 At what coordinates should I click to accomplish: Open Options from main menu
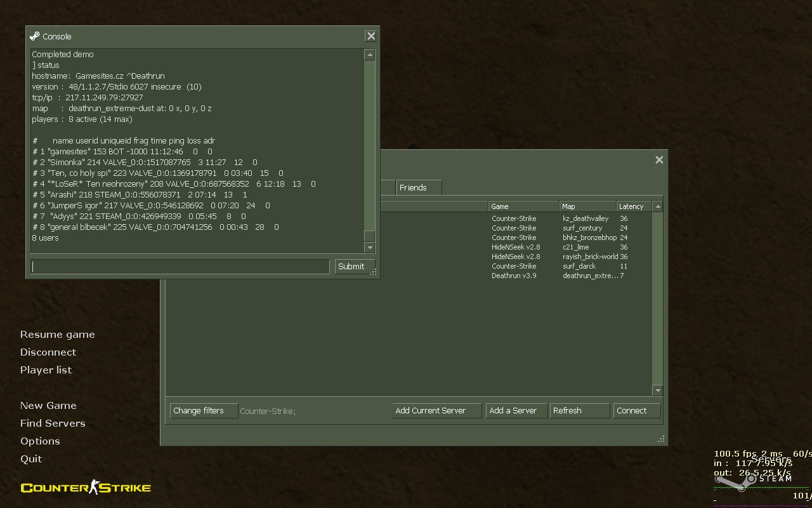pyautogui.click(x=40, y=441)
